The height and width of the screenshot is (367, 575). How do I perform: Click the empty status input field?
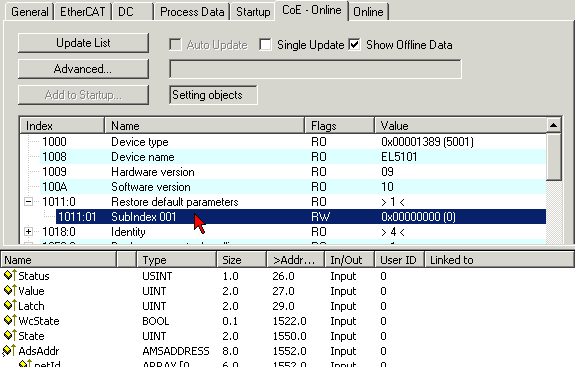pyautogui.click(x=315, y=69)
